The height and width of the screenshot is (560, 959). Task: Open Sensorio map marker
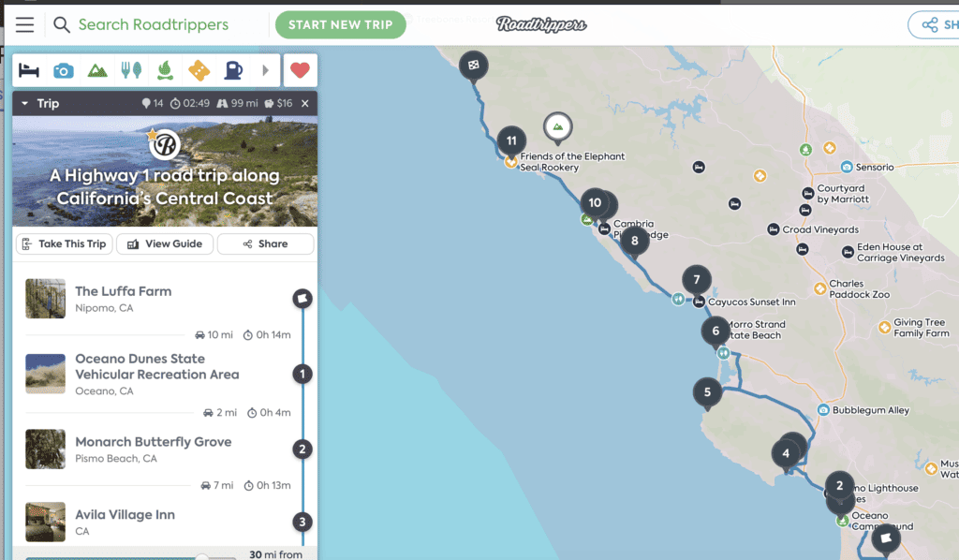point(847,167)
